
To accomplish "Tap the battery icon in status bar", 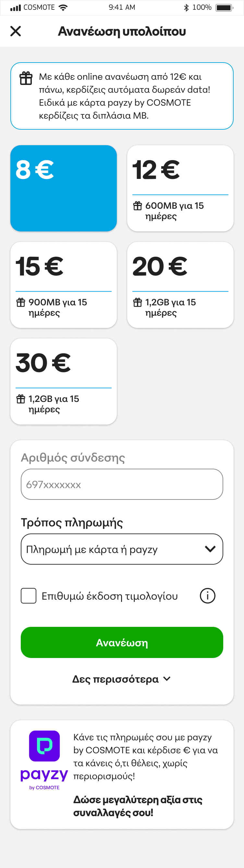I will pos(224,7).
